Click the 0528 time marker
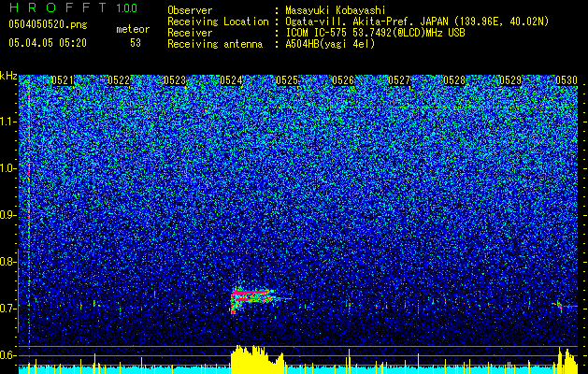This screenshot has width=588, height=374. [x=454, y=80]
